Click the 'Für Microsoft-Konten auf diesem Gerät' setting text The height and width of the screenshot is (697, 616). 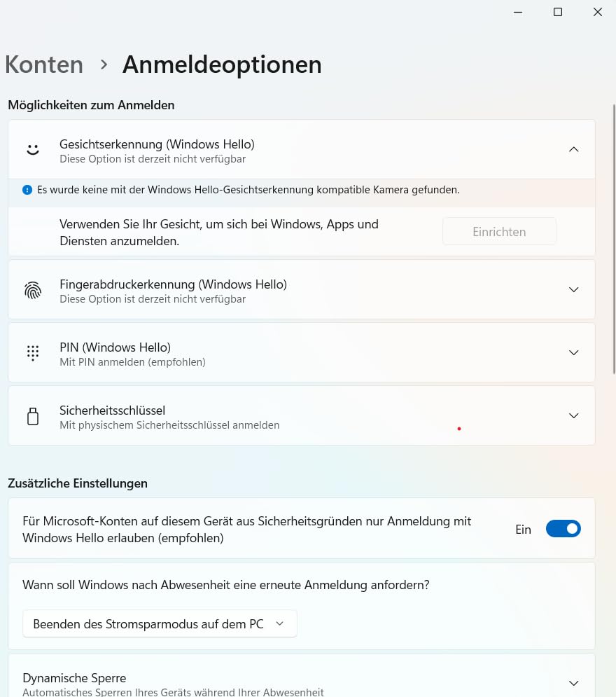247,530
